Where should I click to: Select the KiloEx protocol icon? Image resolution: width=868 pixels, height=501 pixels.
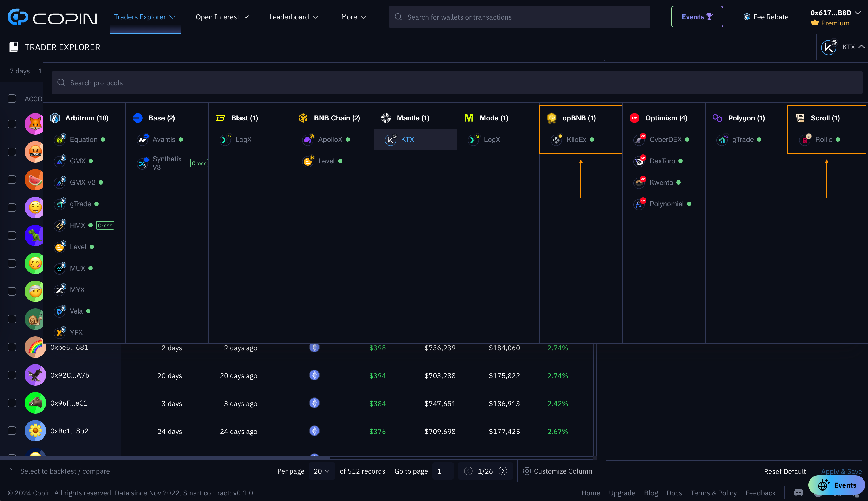tap(556, 140)
